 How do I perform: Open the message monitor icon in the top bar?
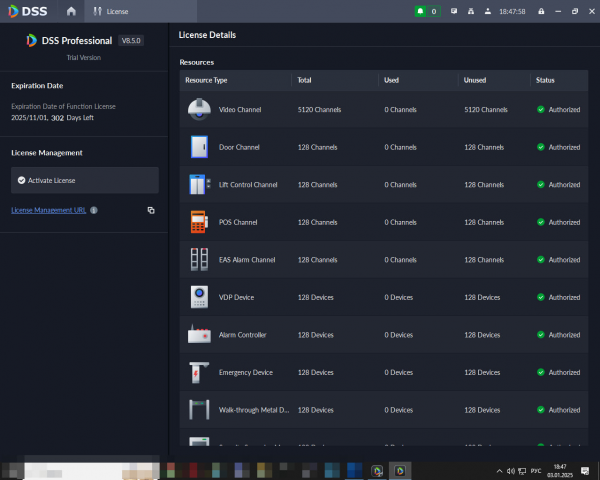click(x=454, y=11)
